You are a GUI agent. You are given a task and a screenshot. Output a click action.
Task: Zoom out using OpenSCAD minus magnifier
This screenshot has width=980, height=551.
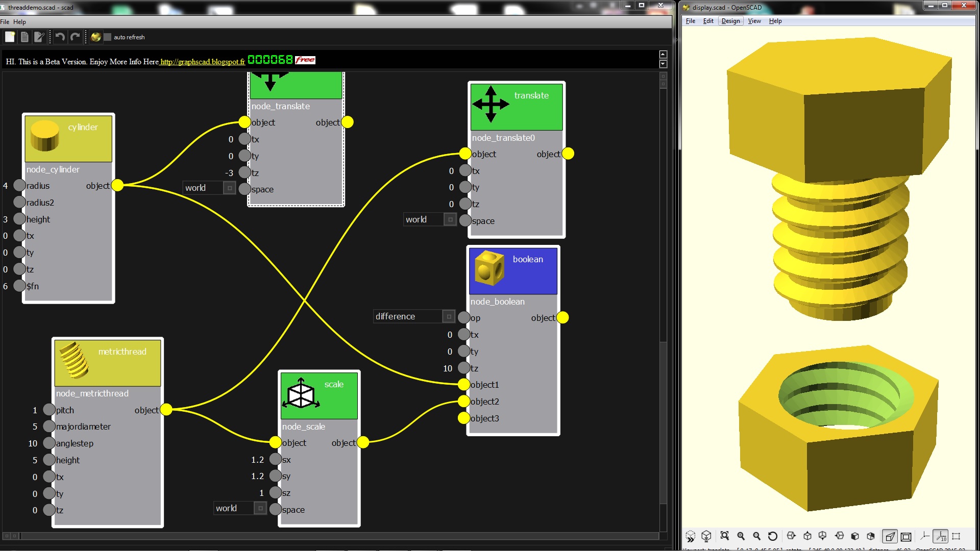point(757,536)
